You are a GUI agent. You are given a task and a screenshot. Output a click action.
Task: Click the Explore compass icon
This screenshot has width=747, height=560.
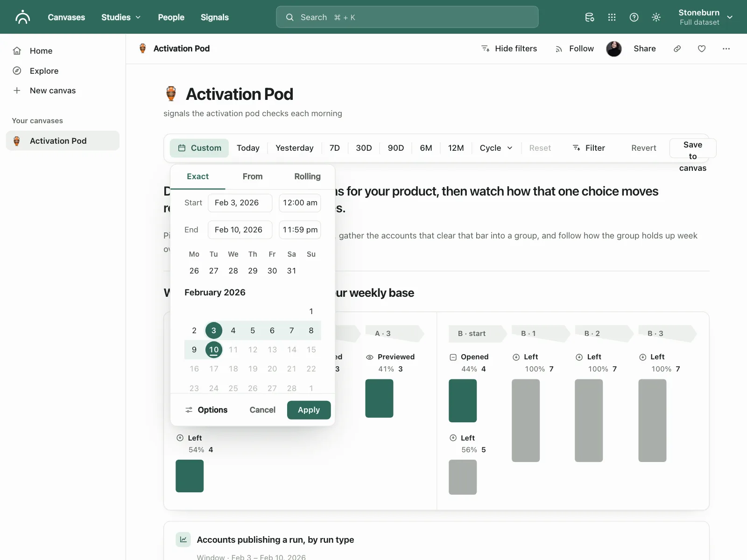(x=17, y=71)
